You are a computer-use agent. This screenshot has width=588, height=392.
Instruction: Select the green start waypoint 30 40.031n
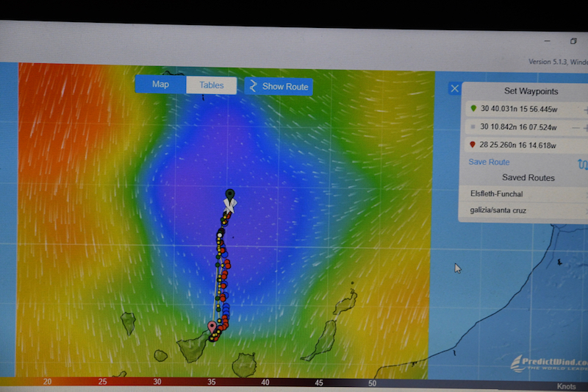pos(527,109)
